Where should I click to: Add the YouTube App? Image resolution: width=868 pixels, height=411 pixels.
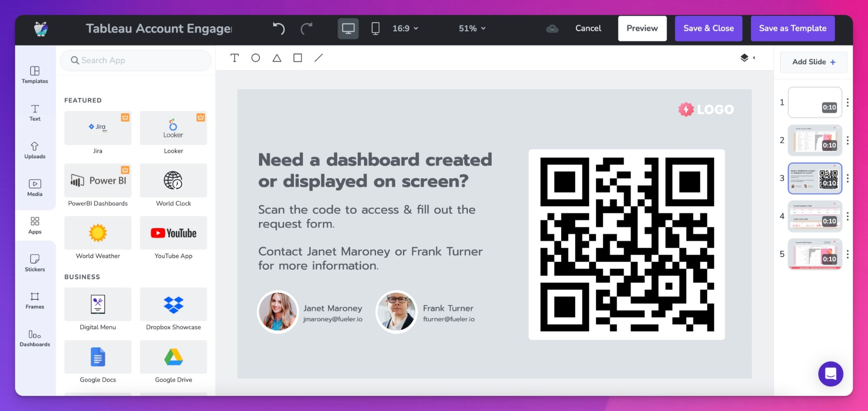click(x=173, y=233)
